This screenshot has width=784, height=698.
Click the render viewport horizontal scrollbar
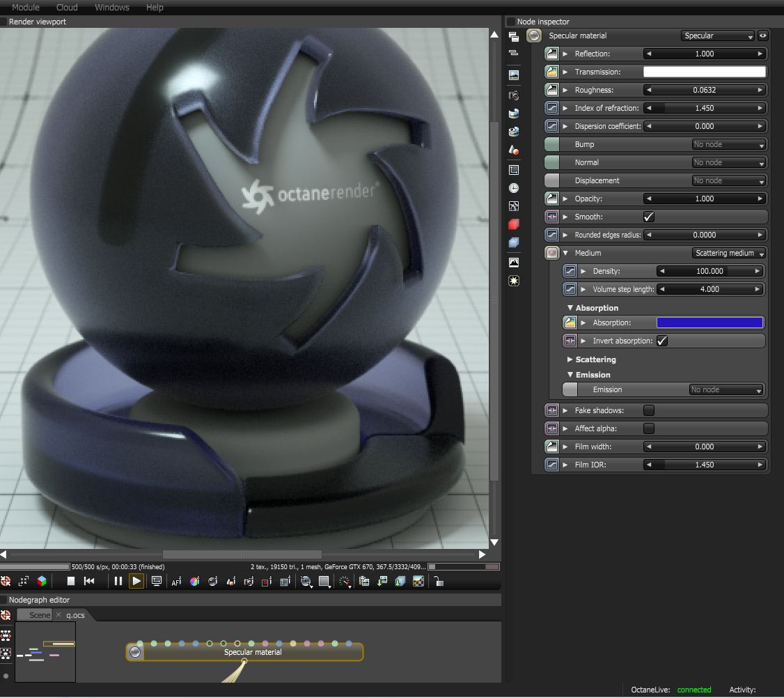[242, 554]
